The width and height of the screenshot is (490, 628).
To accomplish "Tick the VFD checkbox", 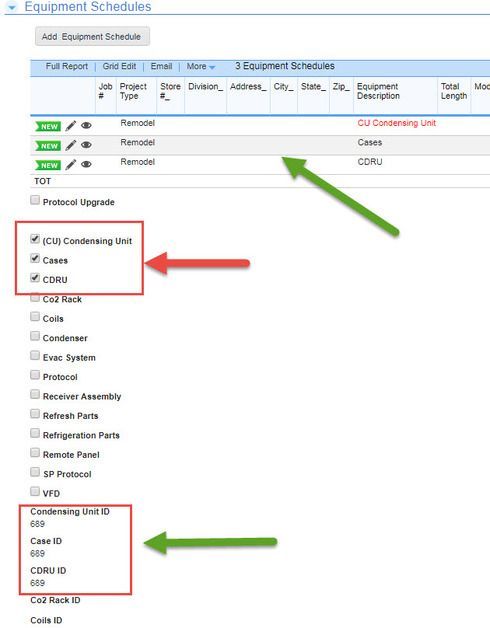I will coord(35,491).
